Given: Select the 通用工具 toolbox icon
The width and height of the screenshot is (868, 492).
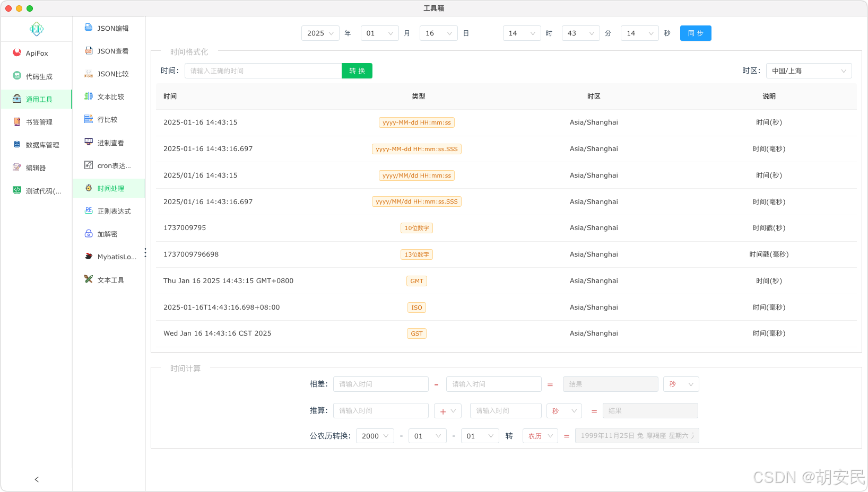Looking at the screenshot, I should coord(17,99).
